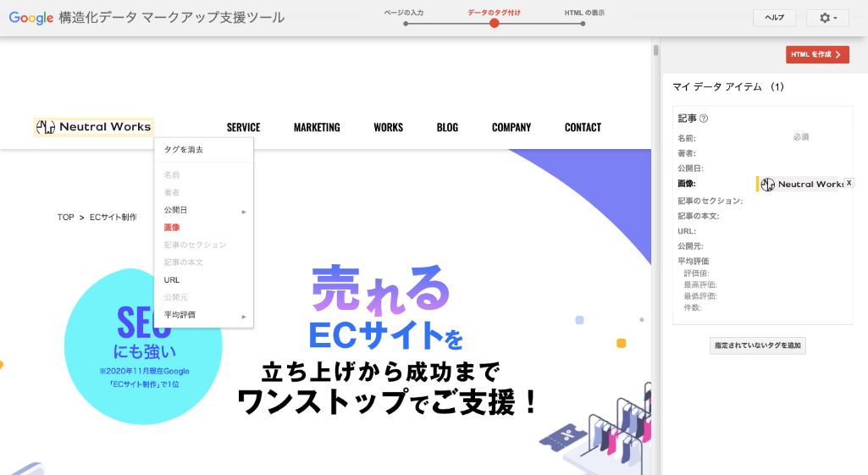Image resolution: width=868 pixels, height=475 pixels.
Task: Click the 名前: field label
Action: click(687, 138)
